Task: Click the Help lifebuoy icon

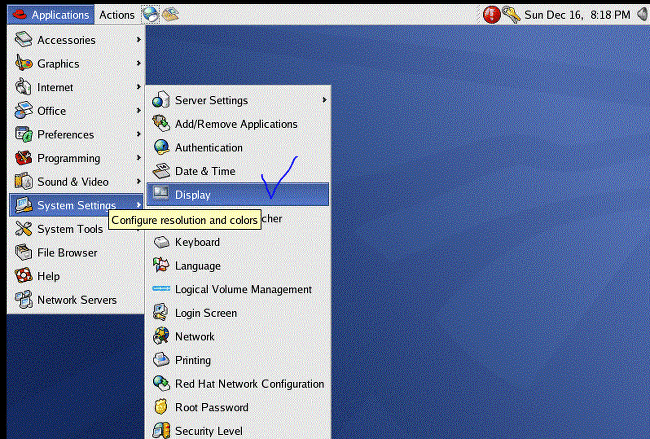Action: point(24,276)
